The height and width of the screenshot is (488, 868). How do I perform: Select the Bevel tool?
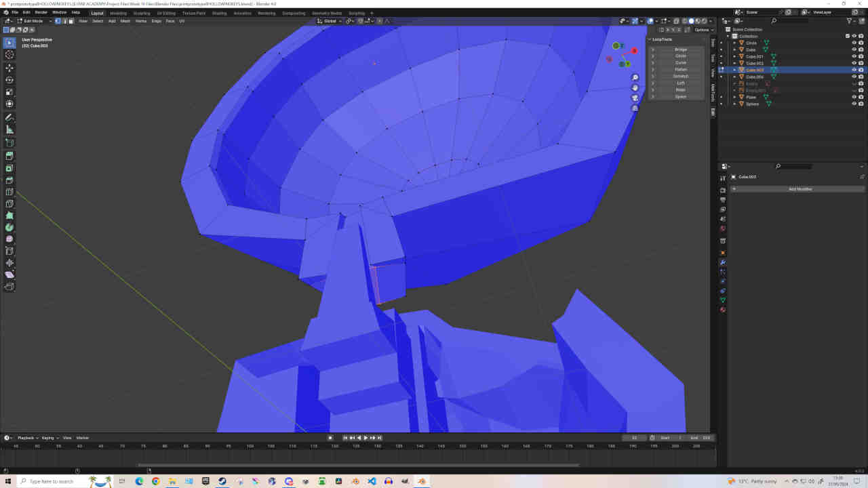pyautogui.click(x=9, y=180)
